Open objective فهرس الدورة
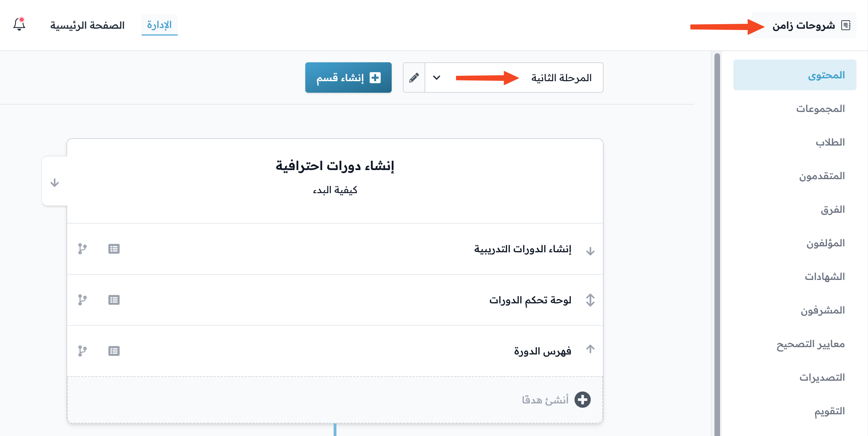This screenshot has width=868, height=436. (542, 351)
